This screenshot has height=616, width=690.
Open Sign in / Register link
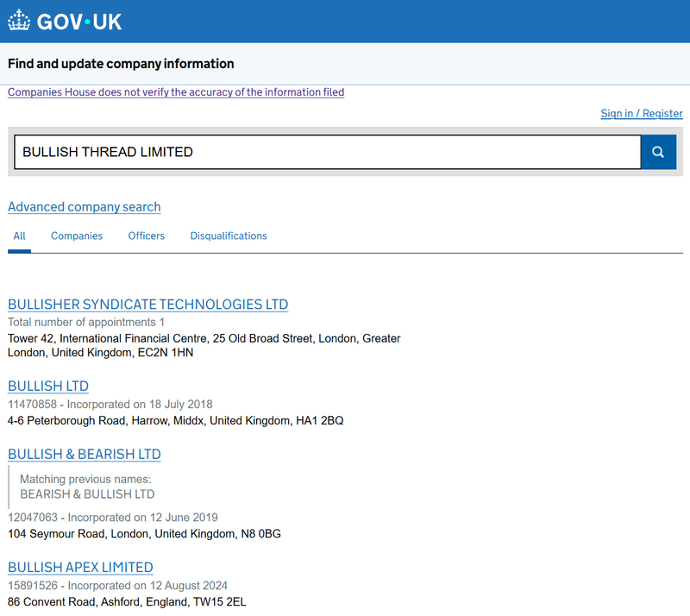642,113
